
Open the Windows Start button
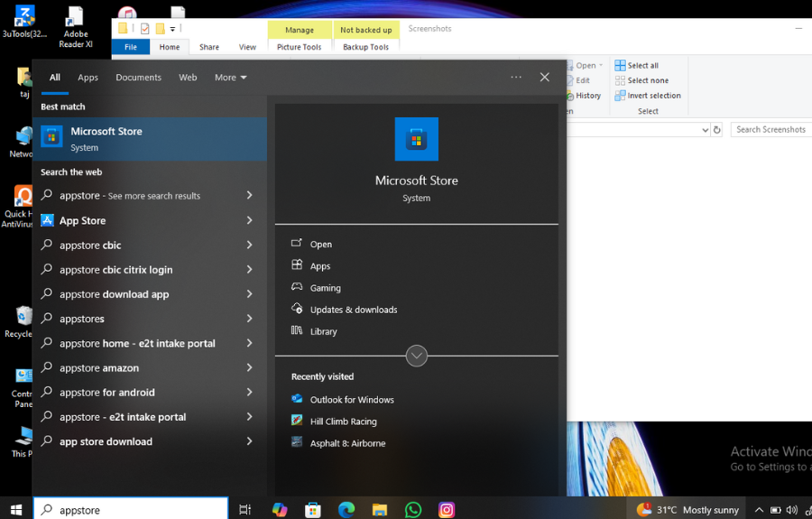point(16,510)
